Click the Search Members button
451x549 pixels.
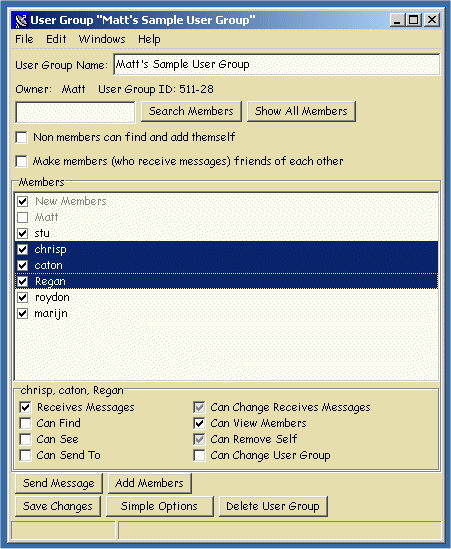pos(191,111)
